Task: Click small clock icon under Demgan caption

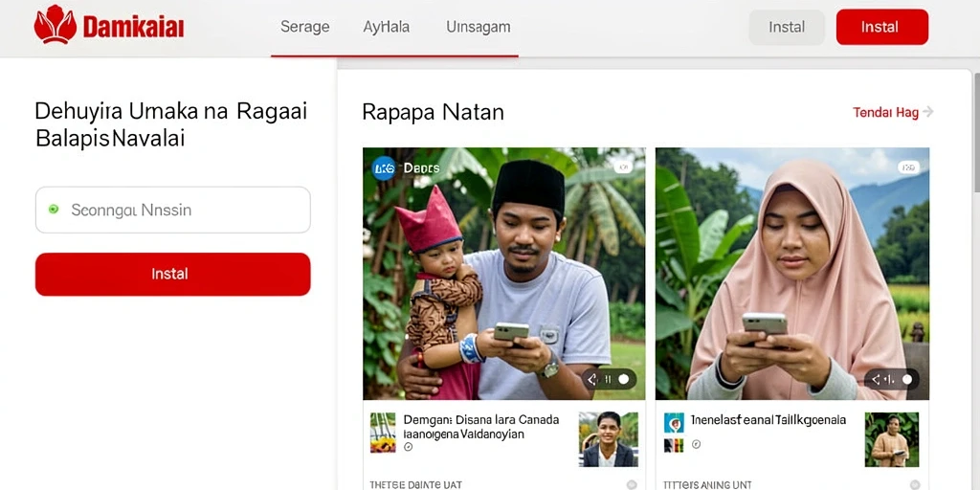Action: [x=408, y=447]
